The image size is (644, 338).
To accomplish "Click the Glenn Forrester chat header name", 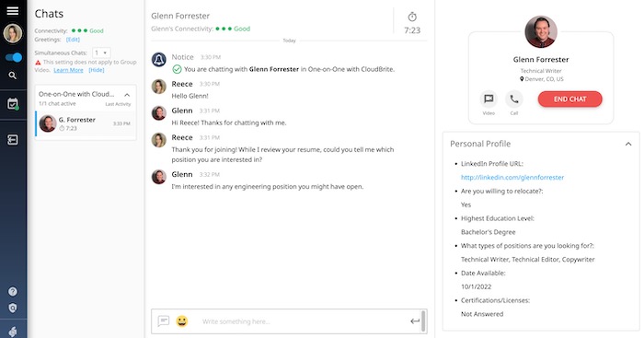I will pos(180,16).
